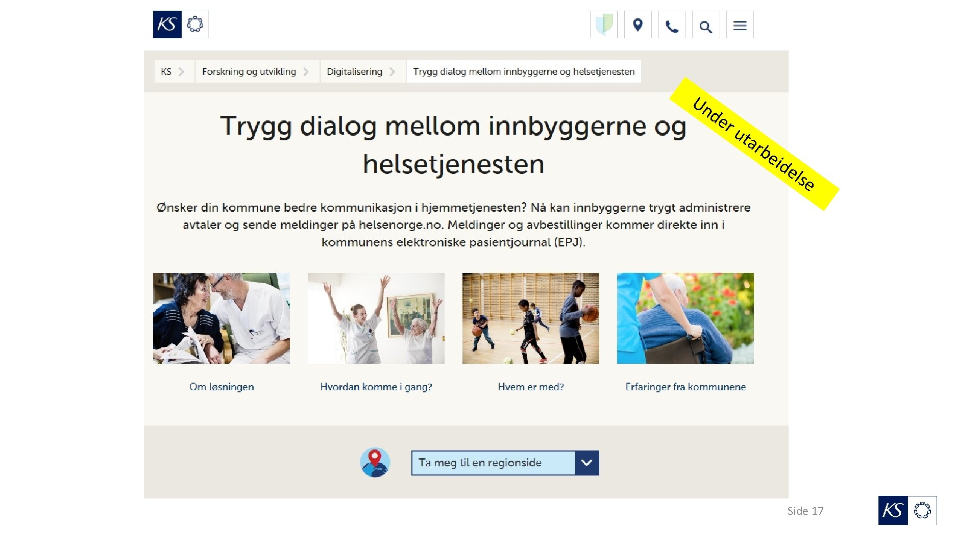Click the photo of women raising arms
Screen dimensions: 980x551
(x=376, y=318)
